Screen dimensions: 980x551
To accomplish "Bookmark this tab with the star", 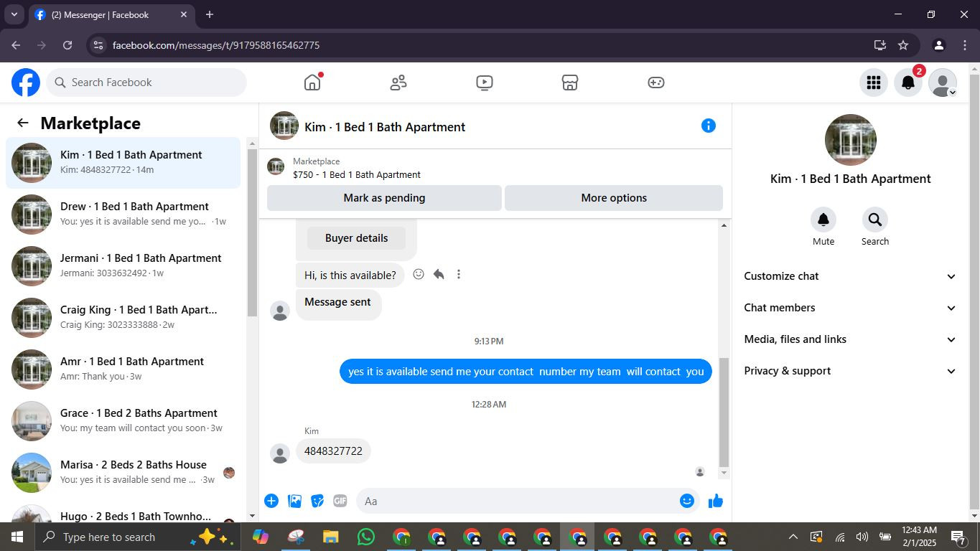I will (903, 45).
